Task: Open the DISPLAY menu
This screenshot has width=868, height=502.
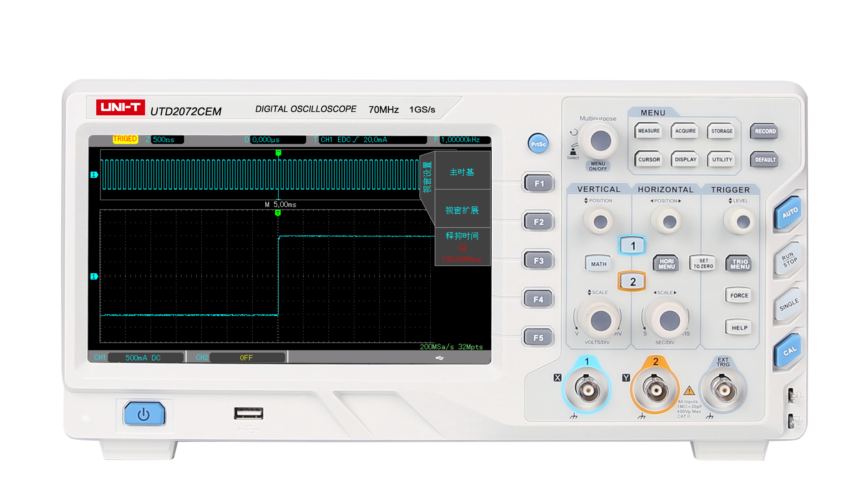Action: pyautogui.click(x=685, y=159)
